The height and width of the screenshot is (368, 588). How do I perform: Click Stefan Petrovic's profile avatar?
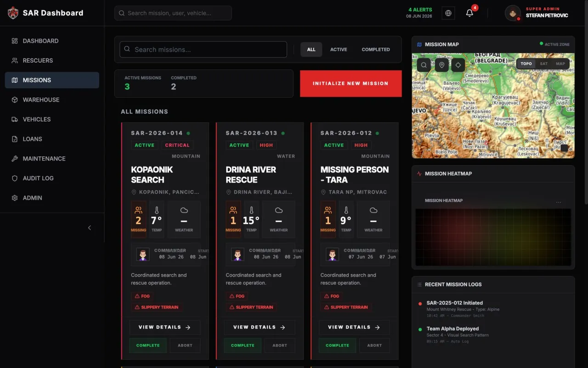coord(513,13)
